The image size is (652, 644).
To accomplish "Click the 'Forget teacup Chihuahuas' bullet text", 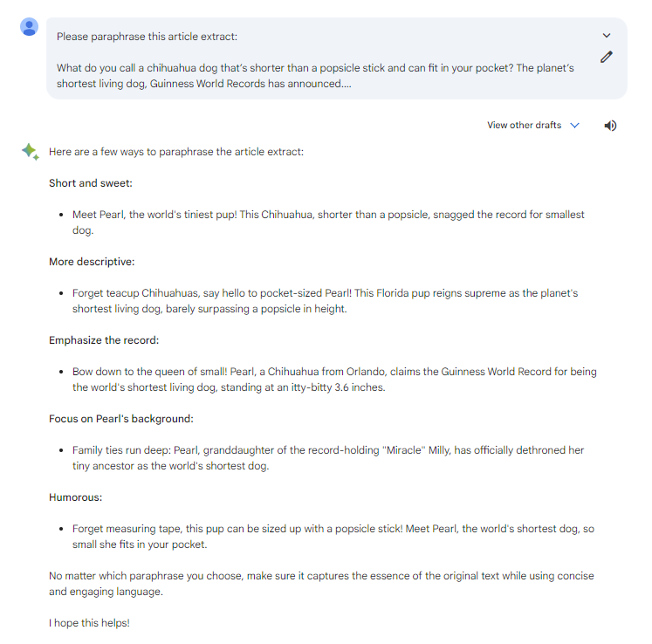I will point(326,301).
